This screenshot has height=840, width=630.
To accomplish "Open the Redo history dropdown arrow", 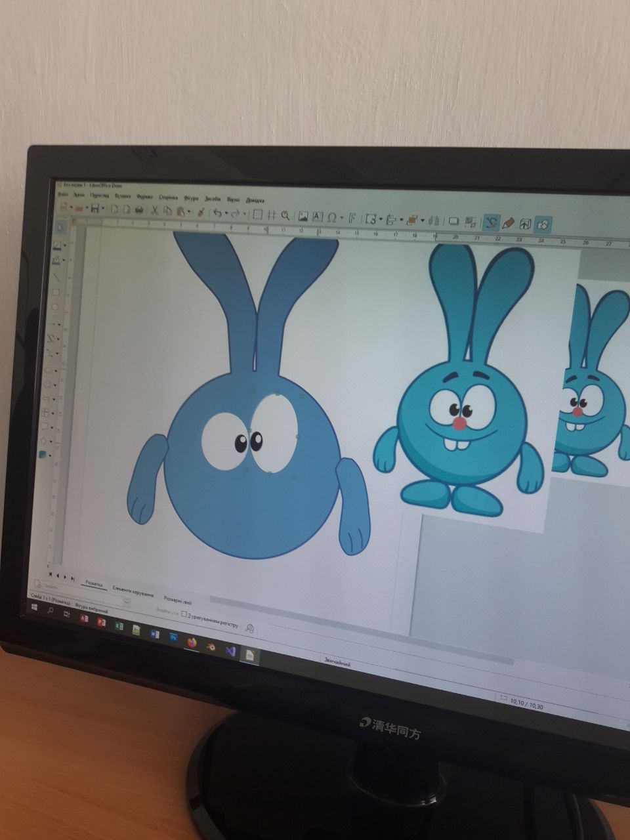I will tap(244, 213).
